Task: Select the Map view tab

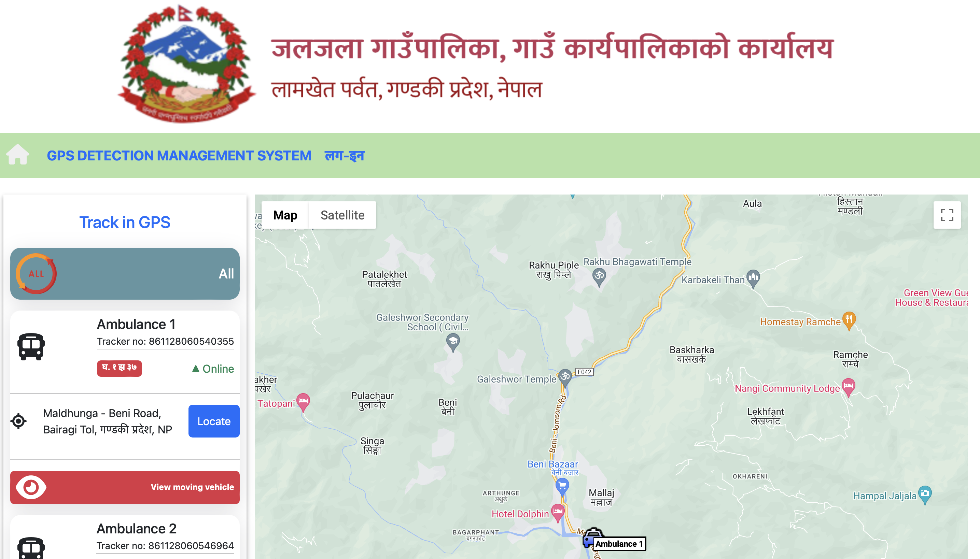Action: pyautogui.click(x=285, y=215)
